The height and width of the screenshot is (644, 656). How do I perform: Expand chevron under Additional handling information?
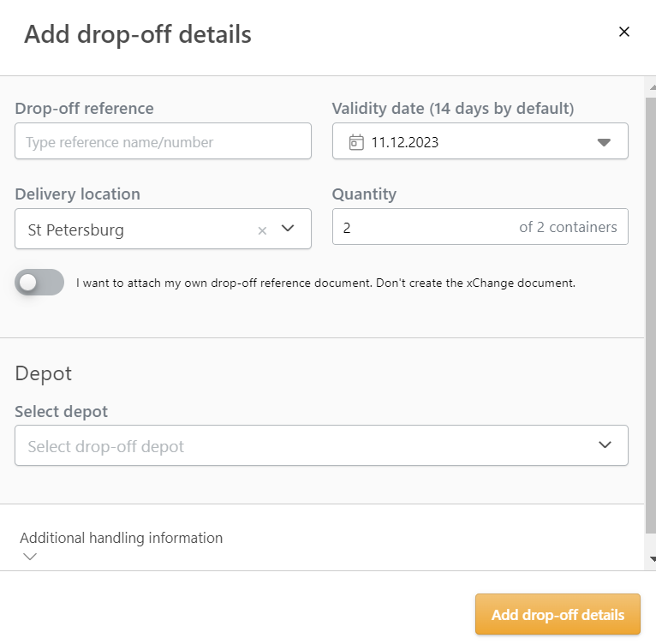(x=31, y=557)
